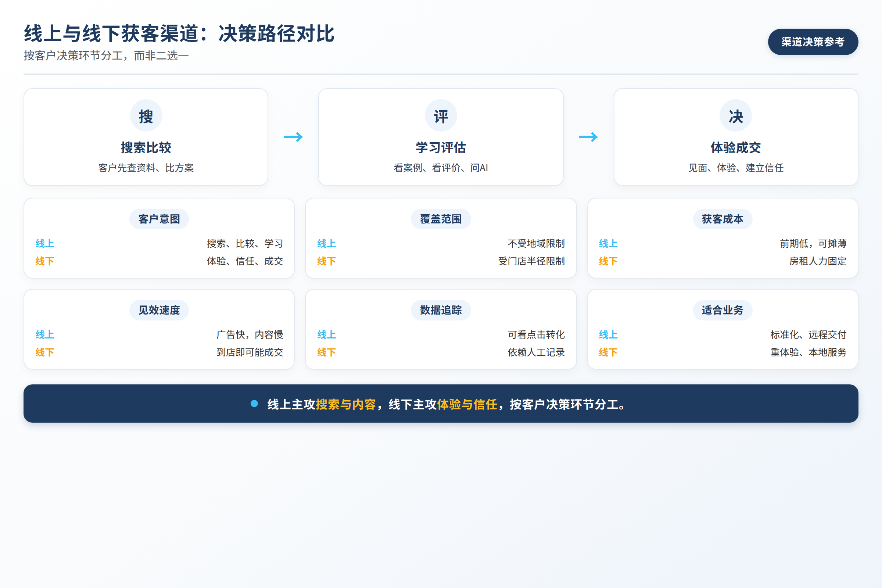This screenshot has height=588, width=882.
Task: Select the 学习评估 heading
Action: [x=441, y=147]
